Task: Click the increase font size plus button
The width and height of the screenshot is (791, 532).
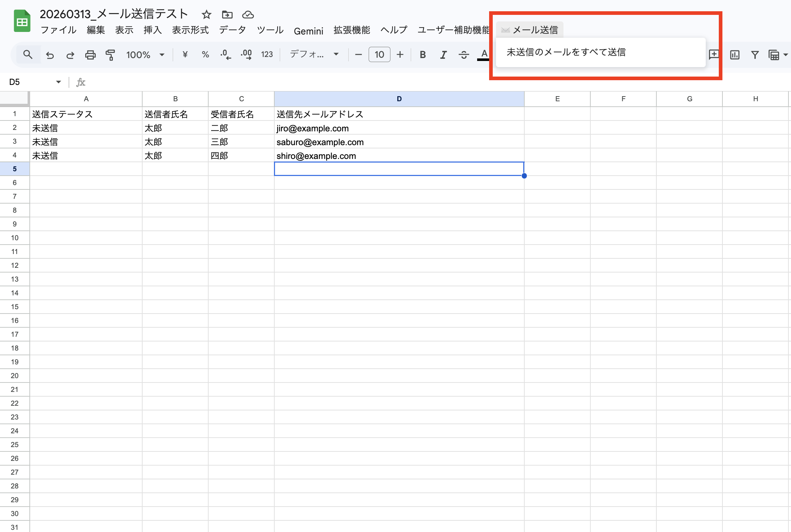Action: coord(400,55)
